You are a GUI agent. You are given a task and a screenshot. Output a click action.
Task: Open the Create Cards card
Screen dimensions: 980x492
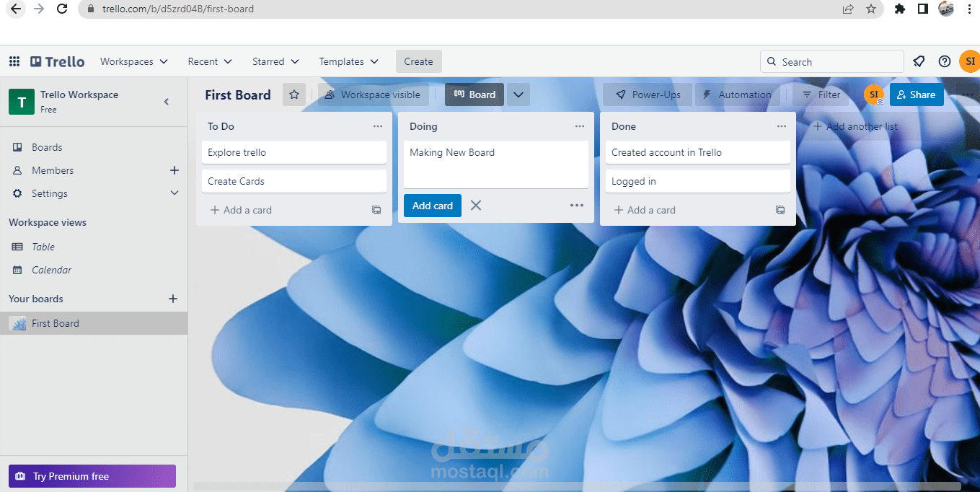[x=294, y=181]
